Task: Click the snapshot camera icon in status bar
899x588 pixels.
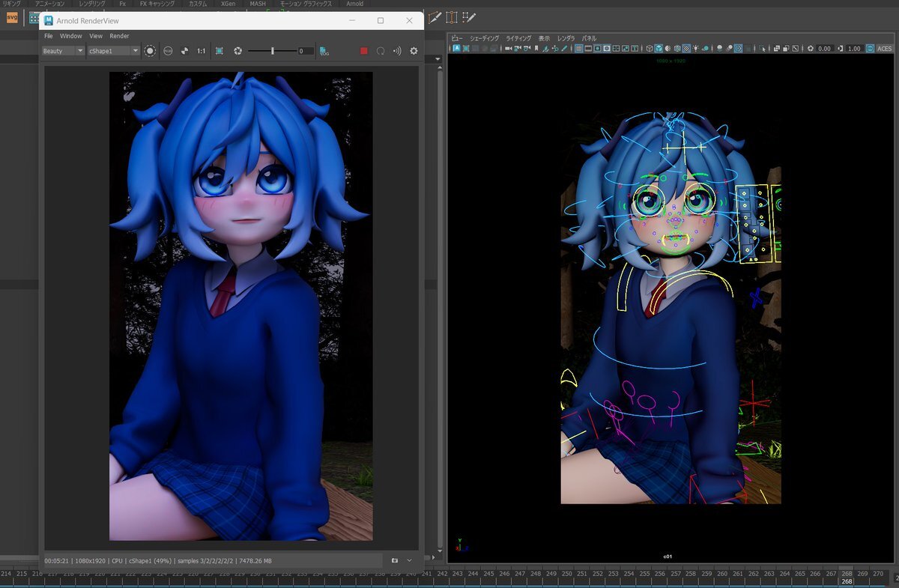Action: pos(395,560)
